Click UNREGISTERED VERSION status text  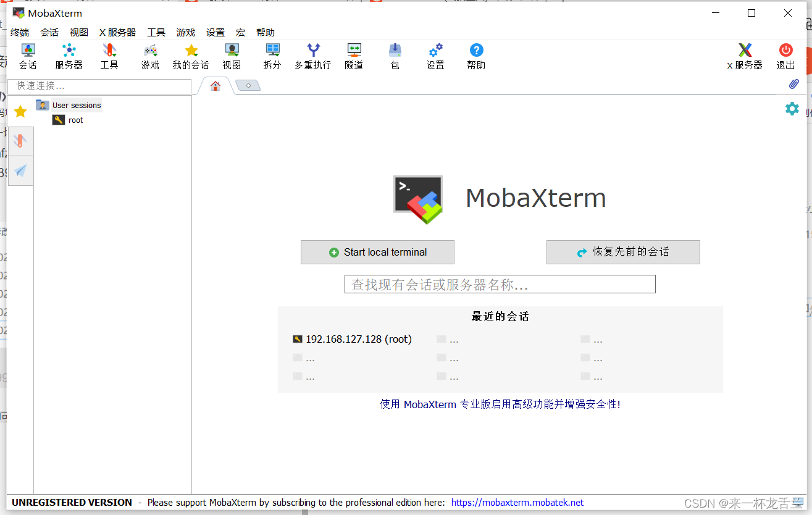click(72, 503)
